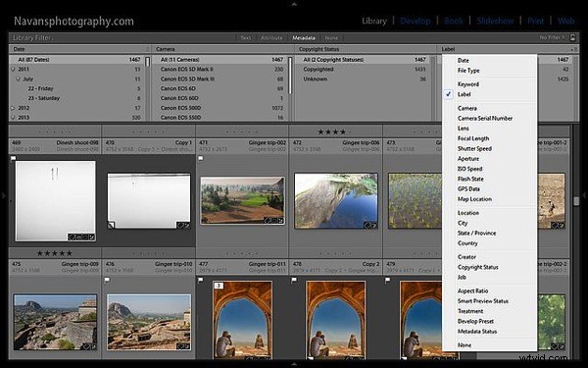This screenshot has height=368, width=588.
Task: Collapse the 2011 date node
Action: tap(13, 70)
